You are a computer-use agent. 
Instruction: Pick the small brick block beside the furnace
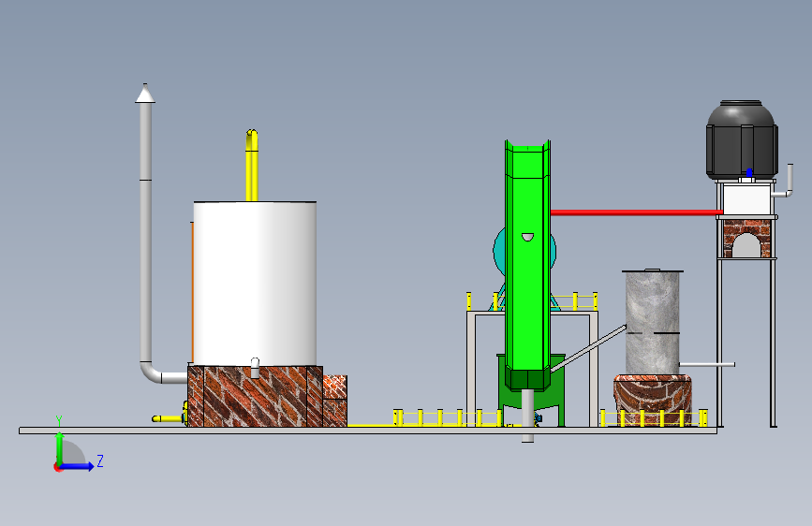pos(335,402)
